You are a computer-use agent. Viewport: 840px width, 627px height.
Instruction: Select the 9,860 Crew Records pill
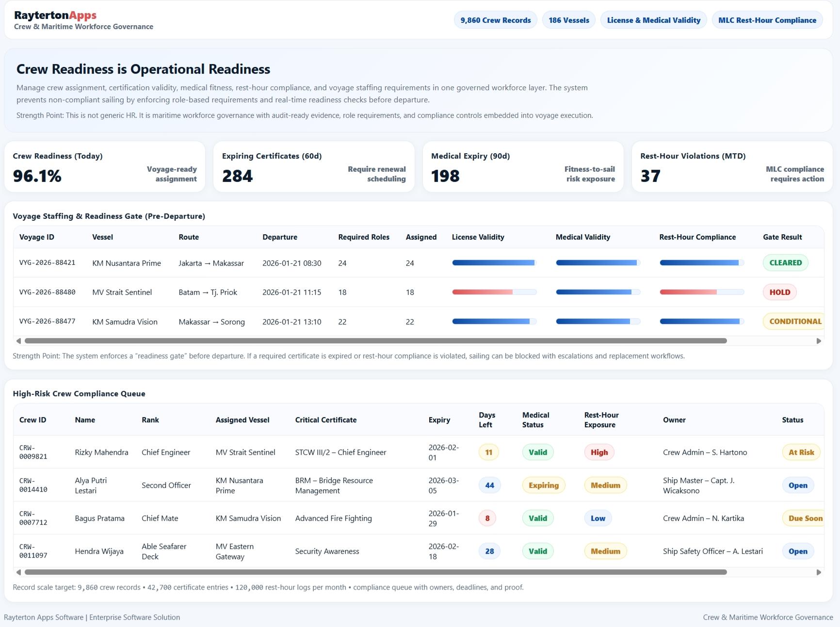tap(495, 20)
